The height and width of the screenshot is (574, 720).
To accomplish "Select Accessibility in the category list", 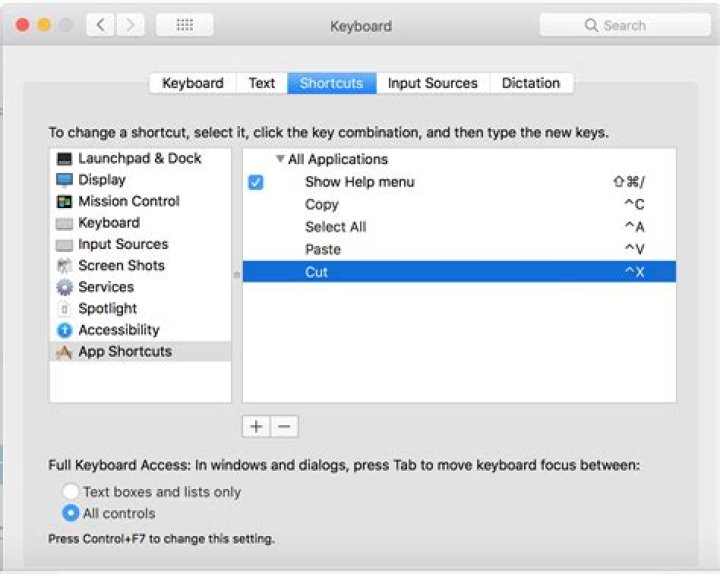I will pos(140,330).
